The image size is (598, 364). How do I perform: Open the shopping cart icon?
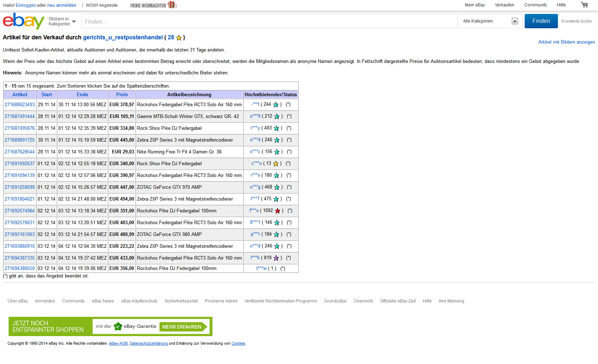coord(584,5)
